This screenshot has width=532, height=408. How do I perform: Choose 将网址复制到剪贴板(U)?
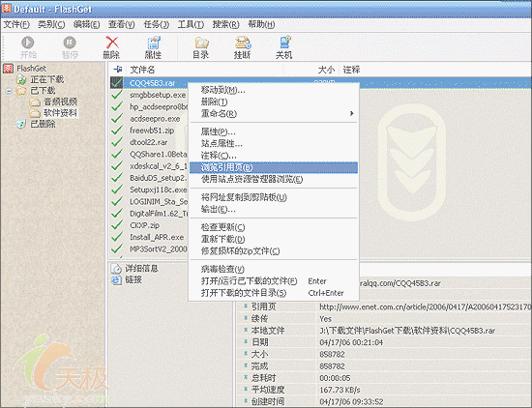point(274,197)
